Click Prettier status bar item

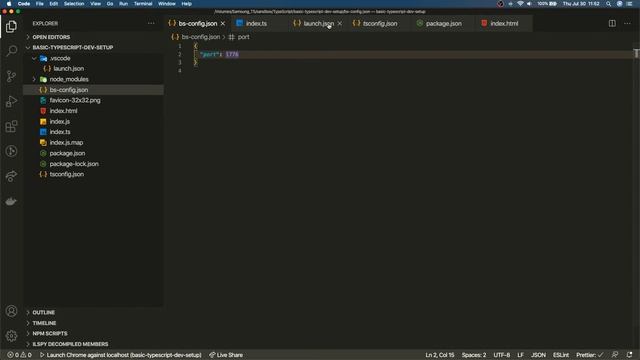pyautogui.click(x=589, y=355)
